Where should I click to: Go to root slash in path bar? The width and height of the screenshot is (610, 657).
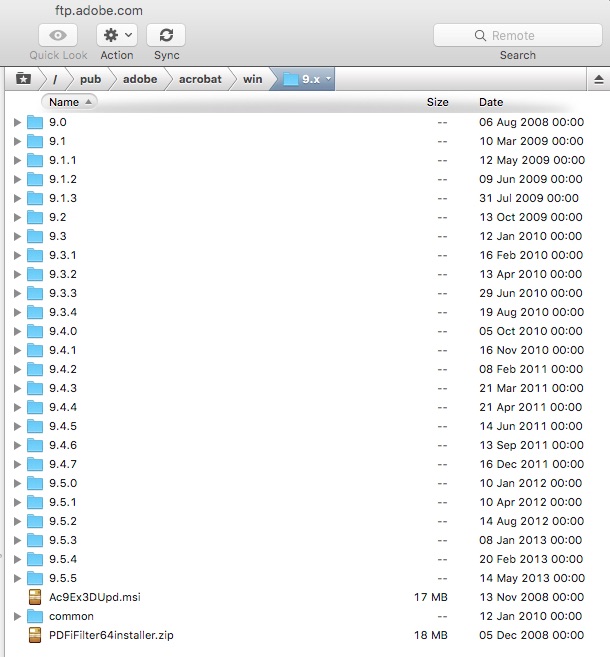(55, 79)
